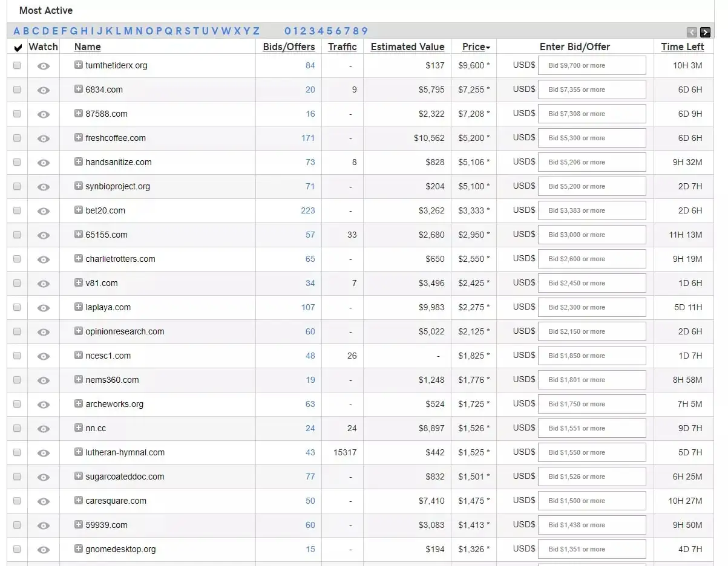Watch laplaya.com using its eye icon
The width and height of the screenshot is (728, 566).
[44, 308]
